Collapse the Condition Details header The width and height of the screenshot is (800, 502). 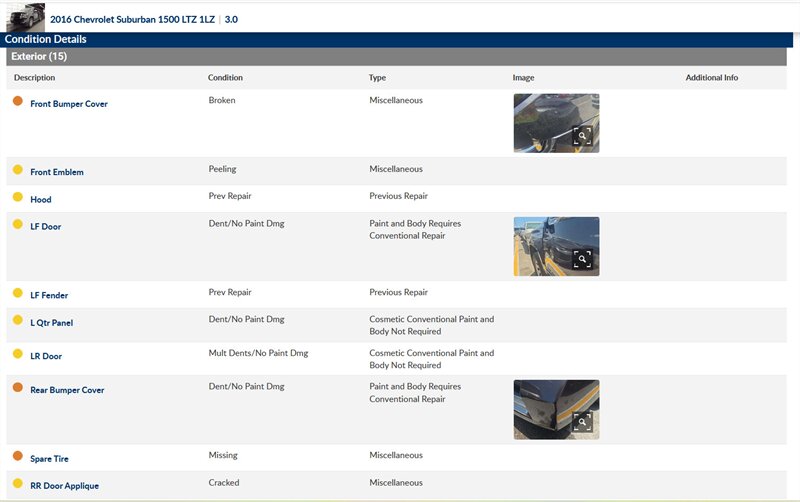tap(46, 39)
